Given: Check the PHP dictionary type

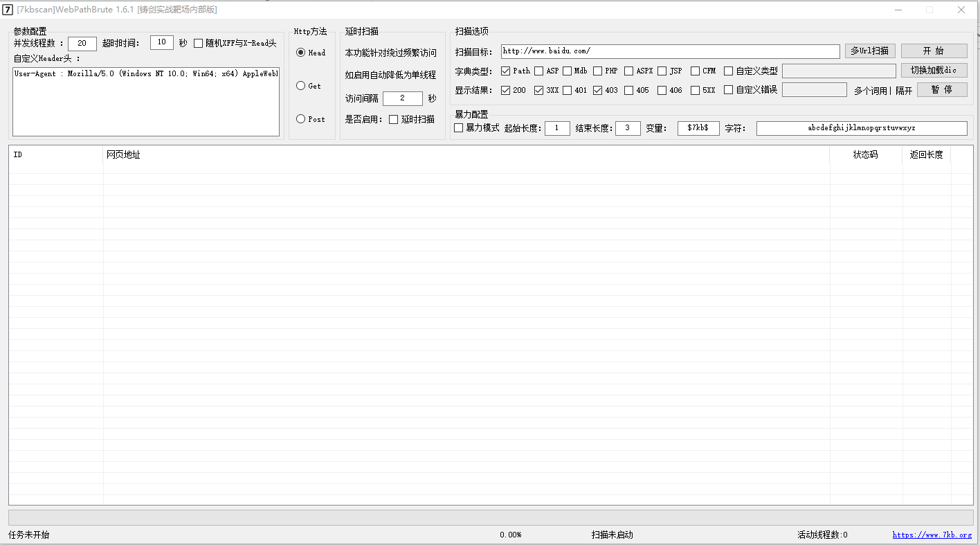Looking at the screenshot, I should click(x=597, y=71).
